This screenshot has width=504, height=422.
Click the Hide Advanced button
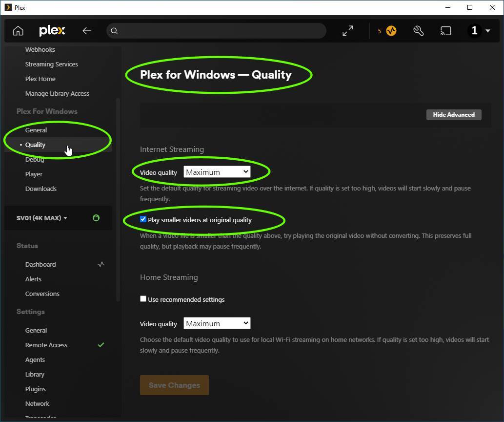454,115
